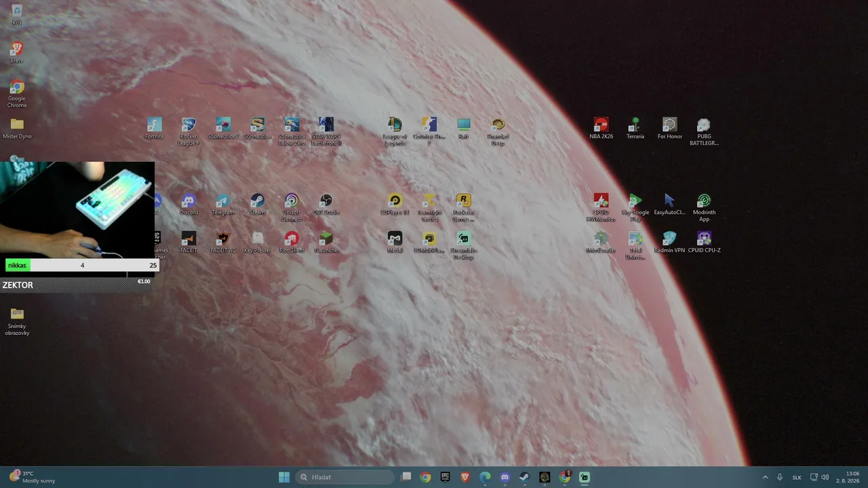Click the CPUID HWMonitor shortcut
Image resolution: width=868 pixels, height=488 pixels.
[x=601, y=207]
